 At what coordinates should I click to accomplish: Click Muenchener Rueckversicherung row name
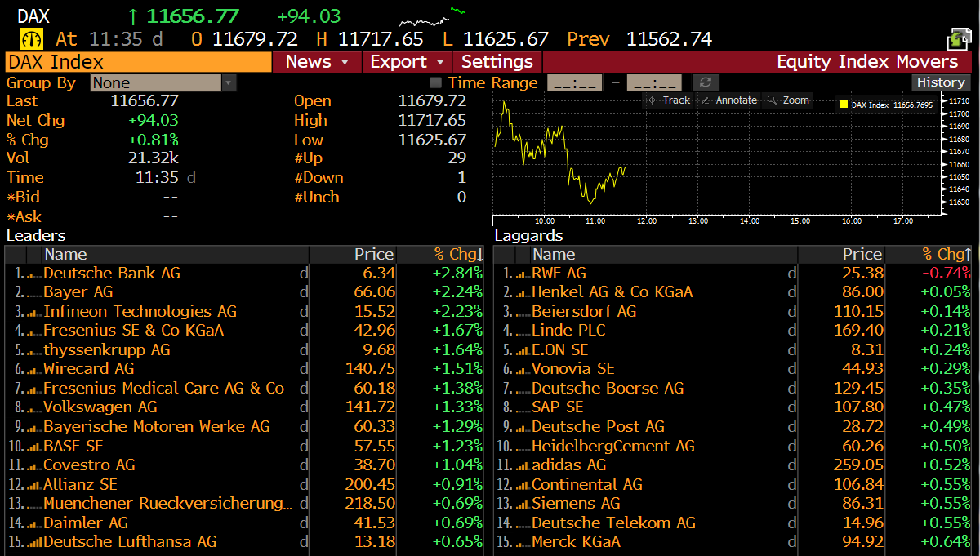tap(167, 504)
